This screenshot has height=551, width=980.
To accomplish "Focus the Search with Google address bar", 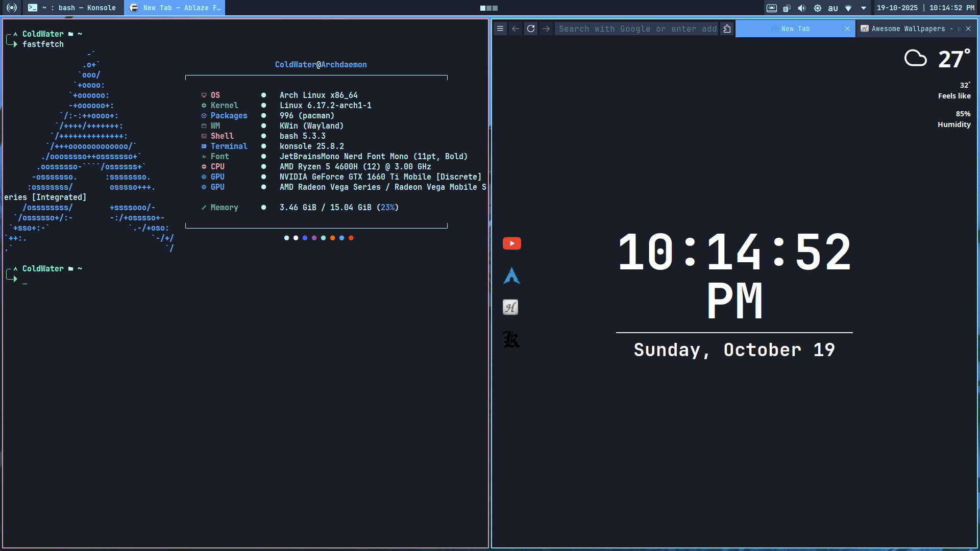I will tap(637, 29).
